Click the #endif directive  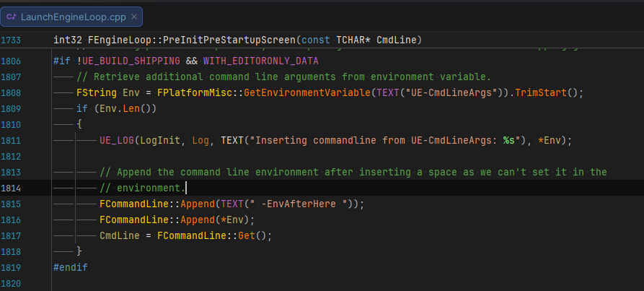coord(71,268)
